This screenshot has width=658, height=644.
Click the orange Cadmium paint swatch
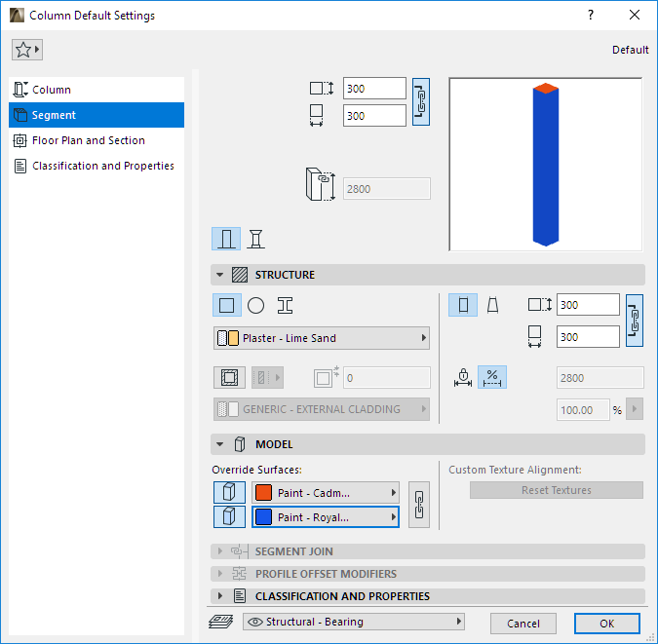click(x=263, y=493)
